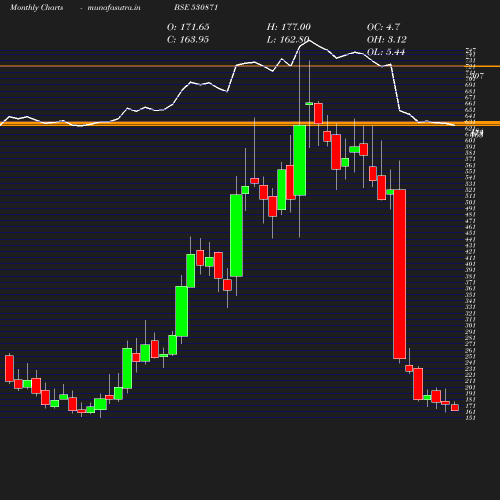Click the low value 'L: 162.80'
Screen dimensions: 500x500
click(288, 40)
